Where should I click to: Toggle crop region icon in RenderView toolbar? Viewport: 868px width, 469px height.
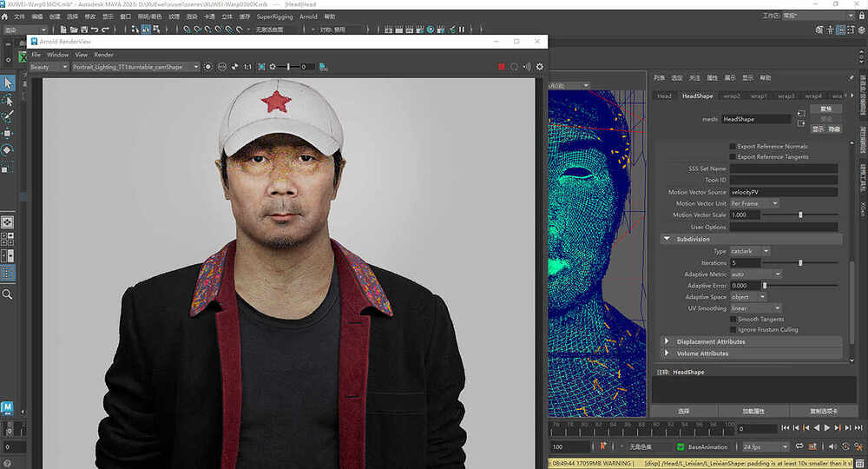pos(262,67)
